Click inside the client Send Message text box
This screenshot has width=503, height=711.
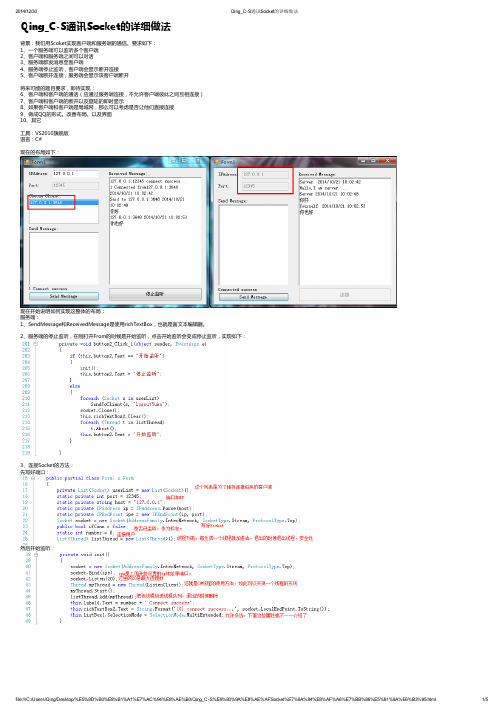[x=253, y=245]
